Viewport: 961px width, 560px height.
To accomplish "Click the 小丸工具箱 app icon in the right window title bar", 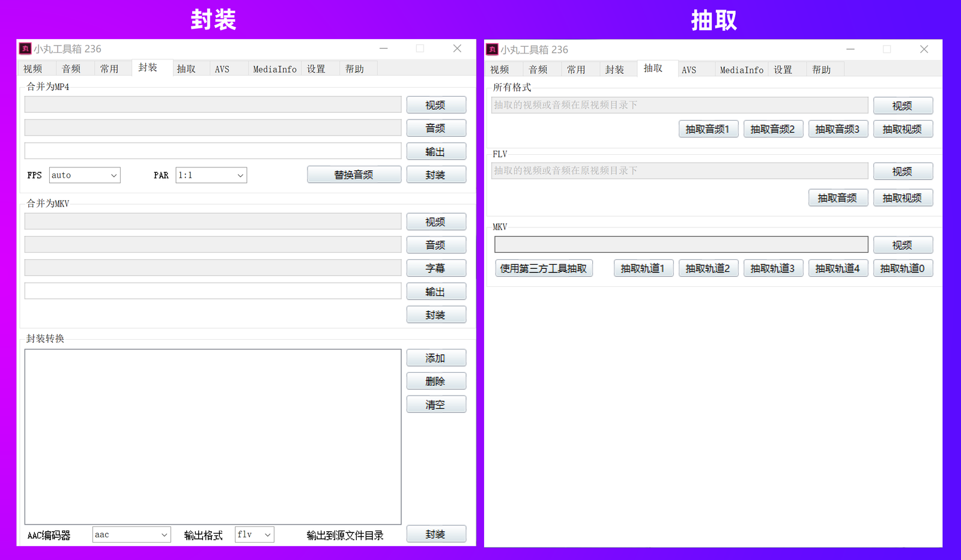I will (x=493, y=49).
